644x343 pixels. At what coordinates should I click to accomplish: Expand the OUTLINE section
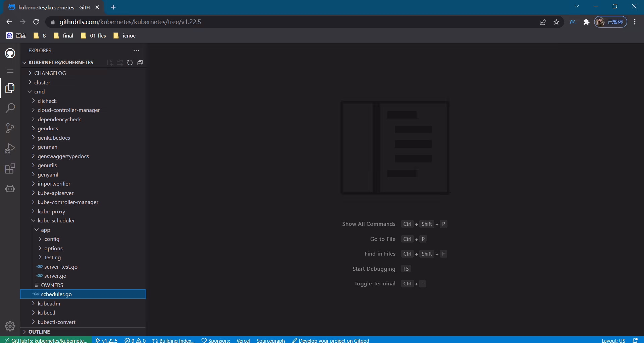click(39, 332)
